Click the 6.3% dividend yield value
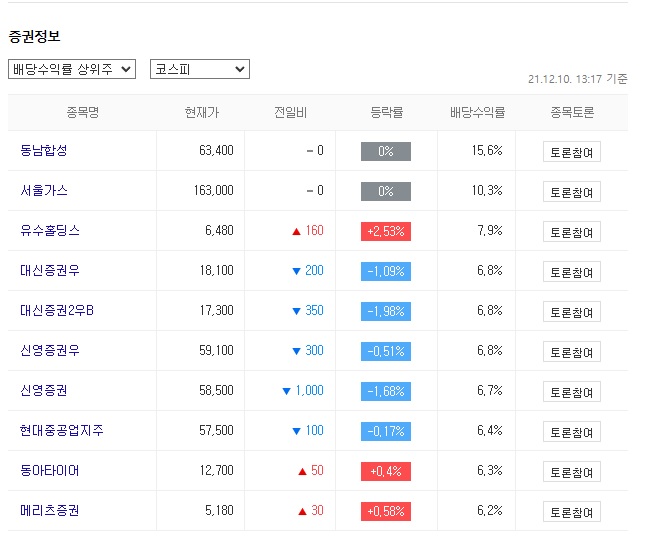Viewport: 647px width, 538px height. (490, 471)
